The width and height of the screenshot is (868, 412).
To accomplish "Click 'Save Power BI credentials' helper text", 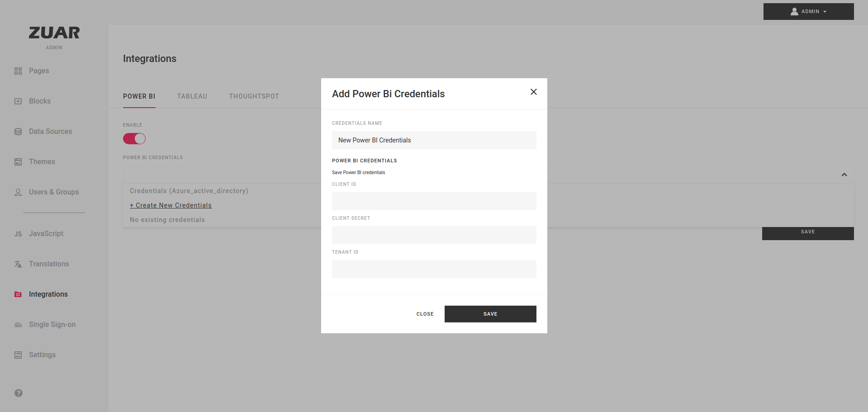I will coord(359,172).
